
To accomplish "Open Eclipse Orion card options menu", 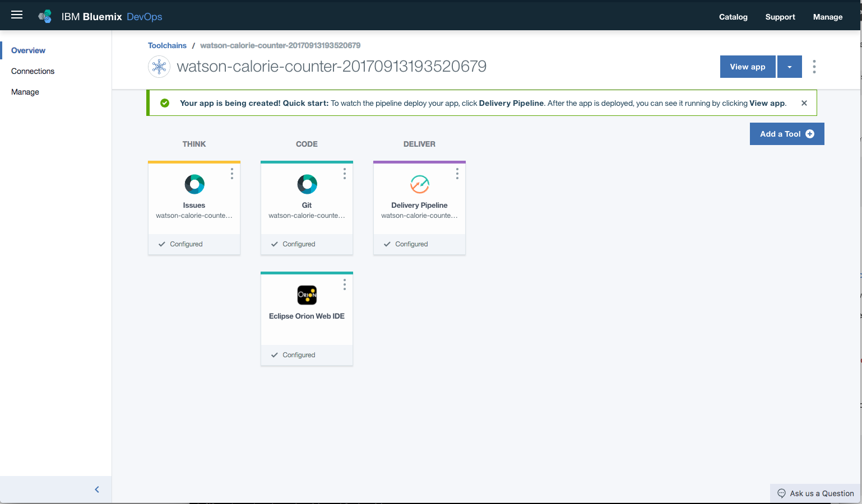I will 345,284.
